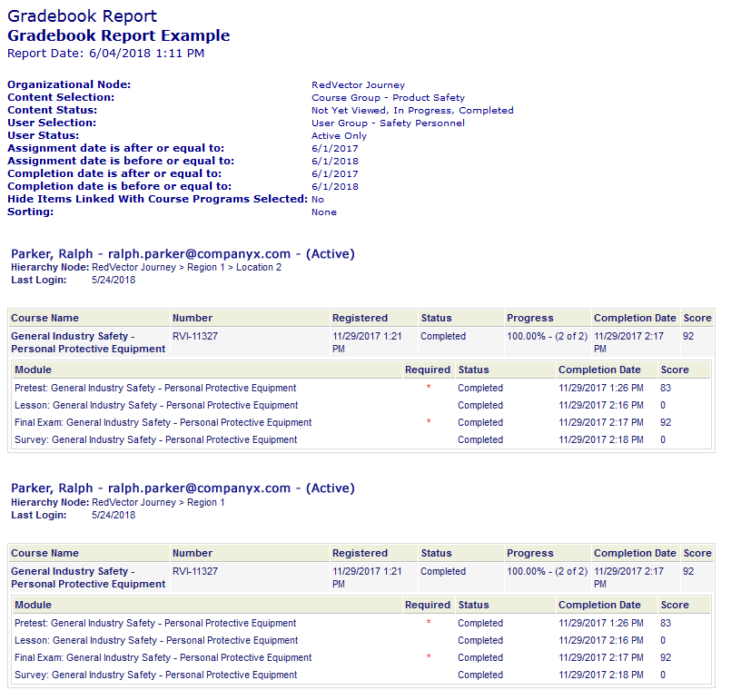Select the RVI-11327 course number cell
Image resolution: width=751 pixels, height=700 pixels.
pos(193,334)
